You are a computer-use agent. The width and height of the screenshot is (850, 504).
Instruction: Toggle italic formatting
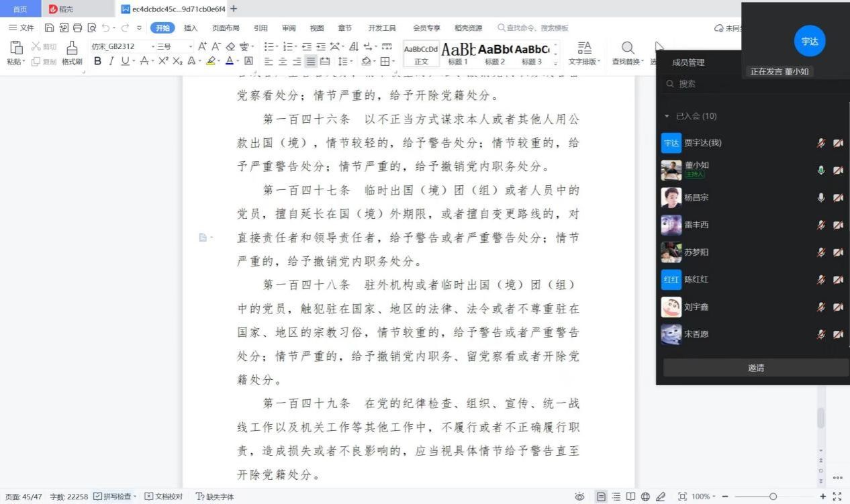pos(111,61)
